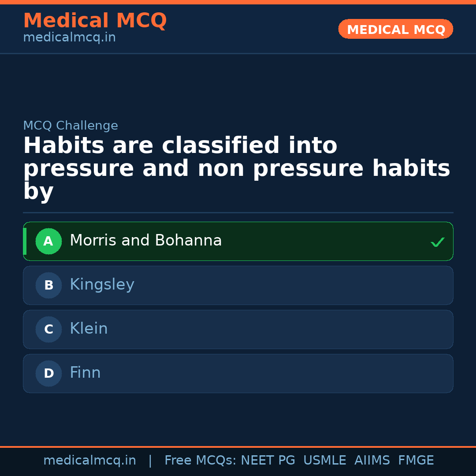Pick the Klein answer option
Viewport: 476px width, 476px height.
(89, 329)
